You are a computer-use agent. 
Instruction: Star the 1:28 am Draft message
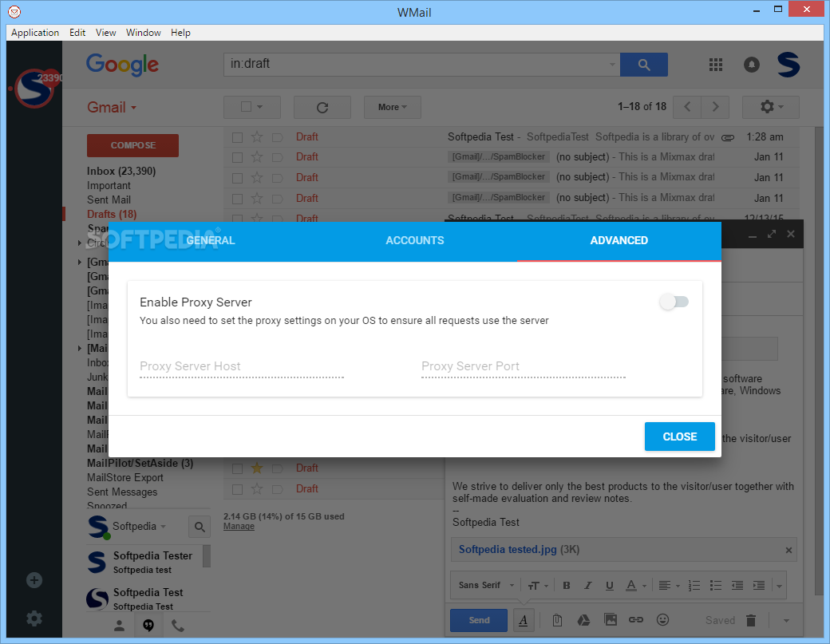[257, 137]
